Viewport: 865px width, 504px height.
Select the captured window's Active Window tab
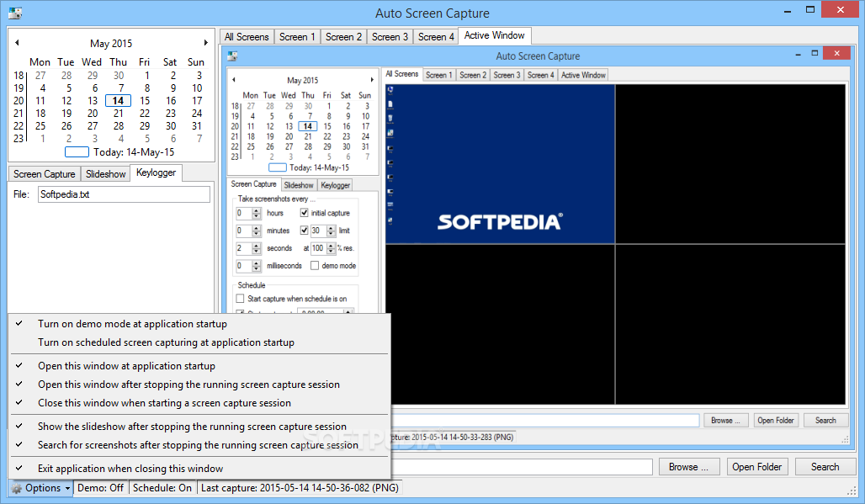click(x=583, y=75)
